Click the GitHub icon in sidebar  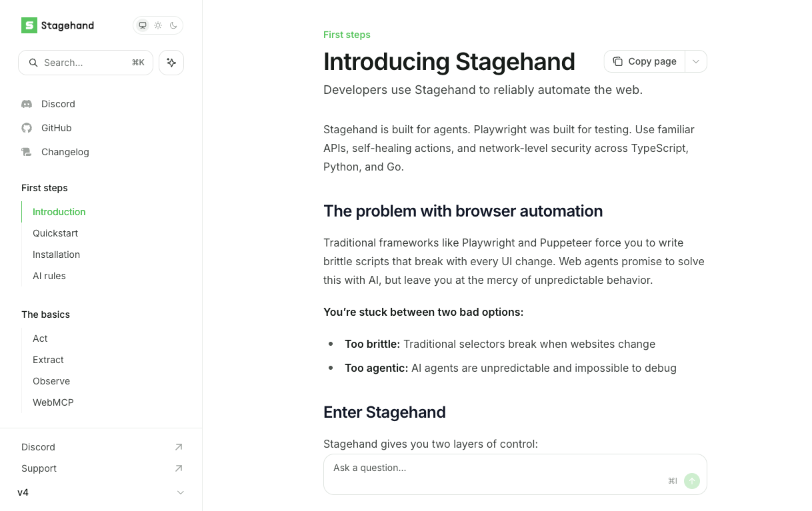click(27, 128)
